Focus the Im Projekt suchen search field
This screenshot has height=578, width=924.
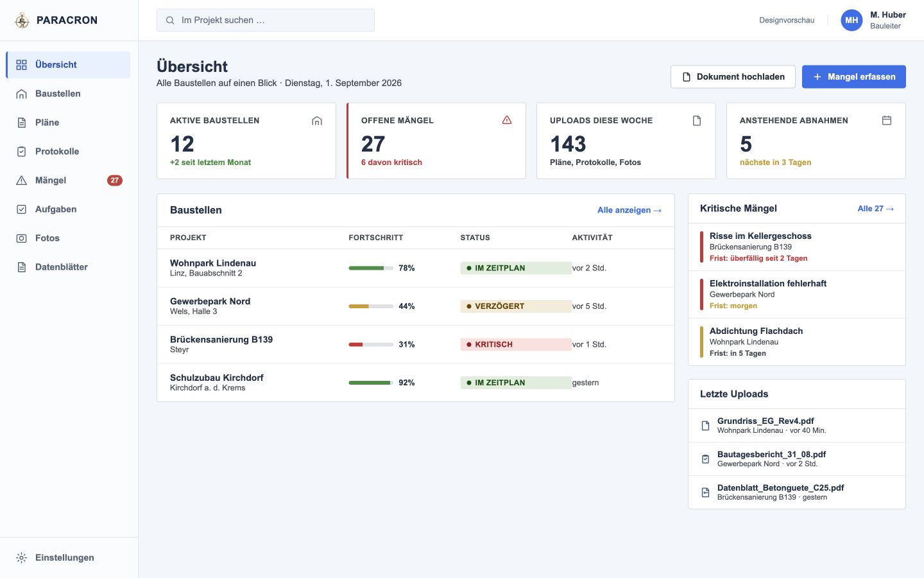pyautogui.click(x=266, y=21)
